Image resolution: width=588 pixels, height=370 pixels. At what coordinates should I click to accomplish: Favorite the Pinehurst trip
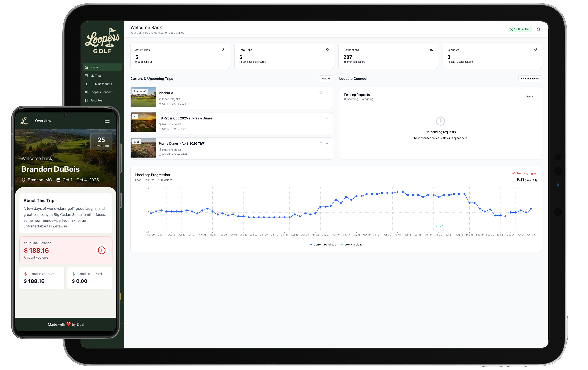[321, 93]
